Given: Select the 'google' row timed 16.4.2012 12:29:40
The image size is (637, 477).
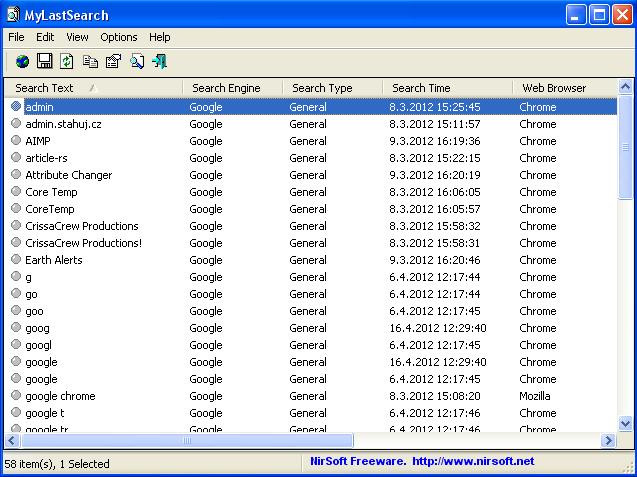Looking at the screenshot, I should tap(311, 362).
